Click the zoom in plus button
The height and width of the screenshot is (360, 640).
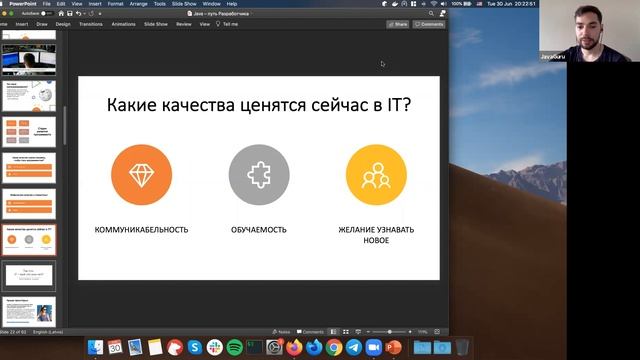point(410,332)
